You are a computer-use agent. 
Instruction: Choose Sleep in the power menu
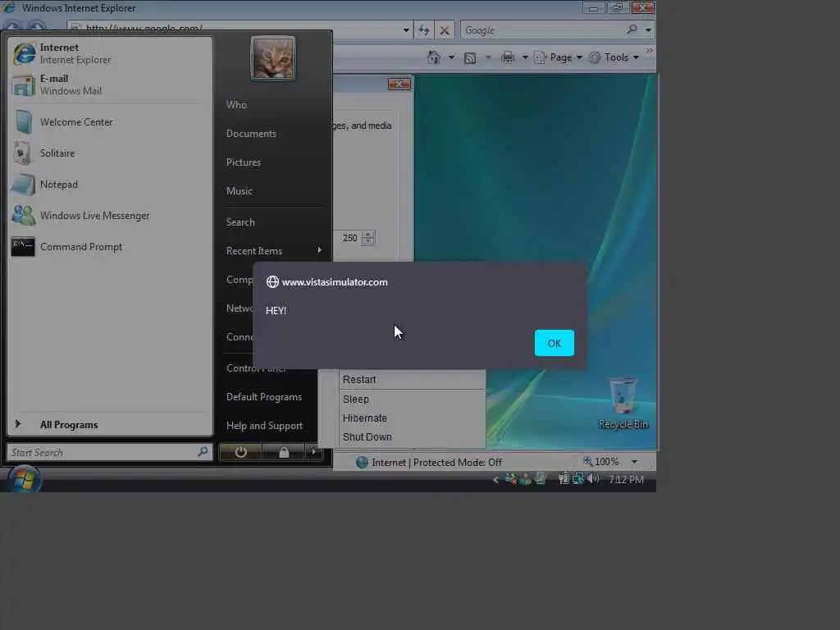413,399
